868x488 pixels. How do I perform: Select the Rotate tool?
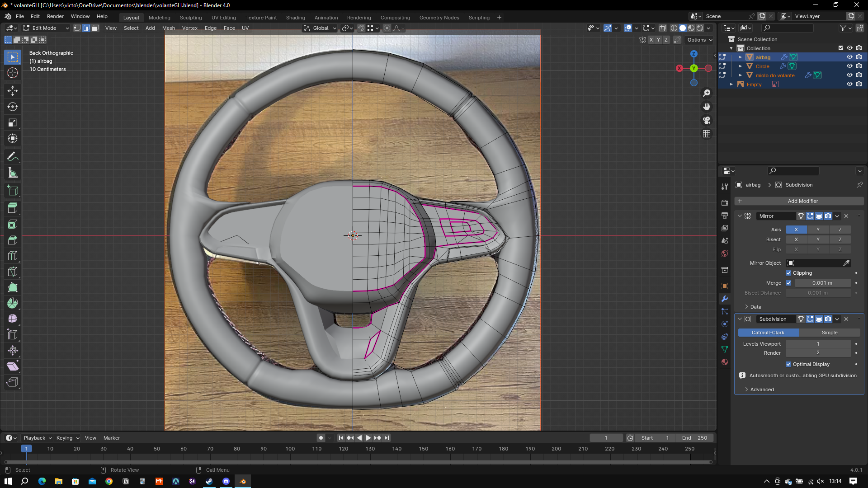tap(13, 107)
